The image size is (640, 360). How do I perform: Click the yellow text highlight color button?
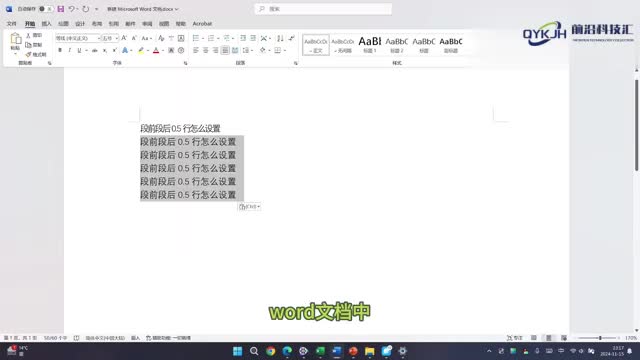click(141, 51)
